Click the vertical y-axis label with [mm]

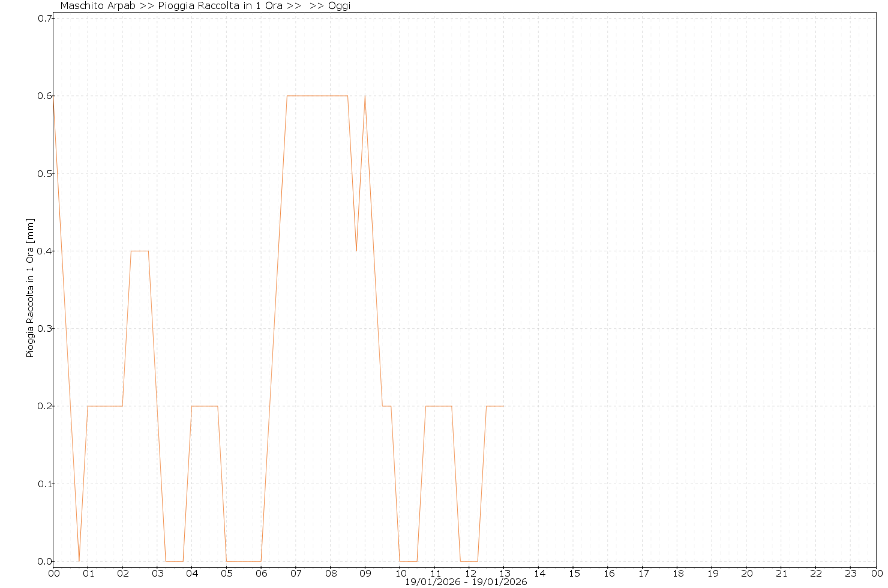[x=30, y=288]
